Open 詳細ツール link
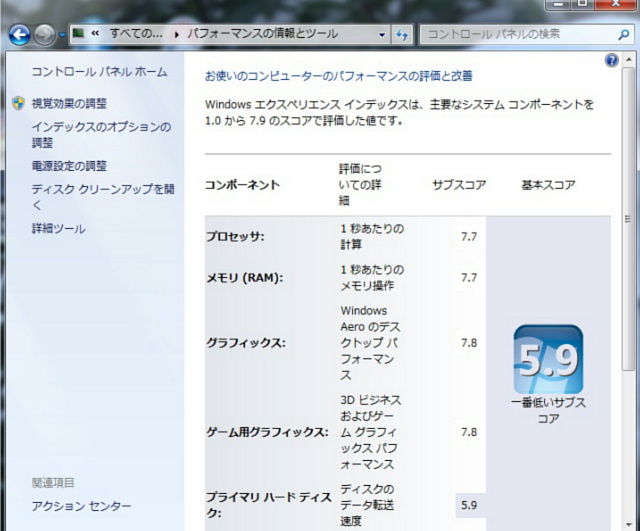This screenshot has width=640, height=531. (x=59, y=228)
